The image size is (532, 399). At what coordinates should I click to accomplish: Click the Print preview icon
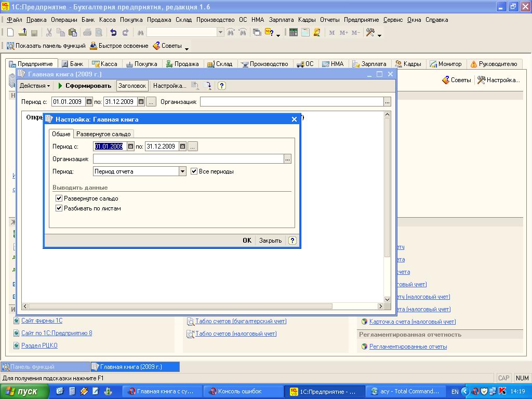[99, 33]
